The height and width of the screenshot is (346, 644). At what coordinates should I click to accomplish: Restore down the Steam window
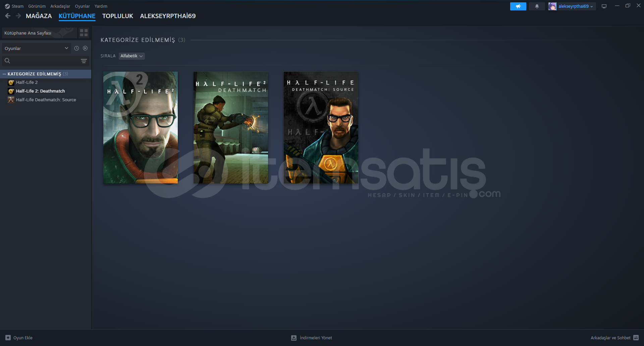[628, 6]
